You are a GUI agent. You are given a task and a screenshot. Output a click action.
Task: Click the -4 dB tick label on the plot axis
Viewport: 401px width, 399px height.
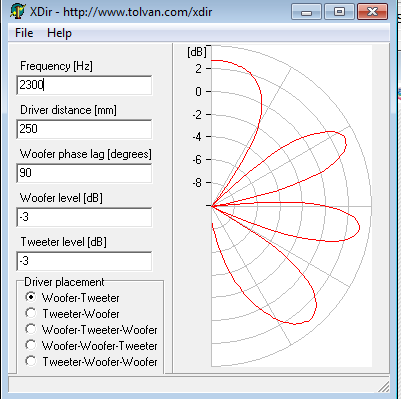[197, 137]
